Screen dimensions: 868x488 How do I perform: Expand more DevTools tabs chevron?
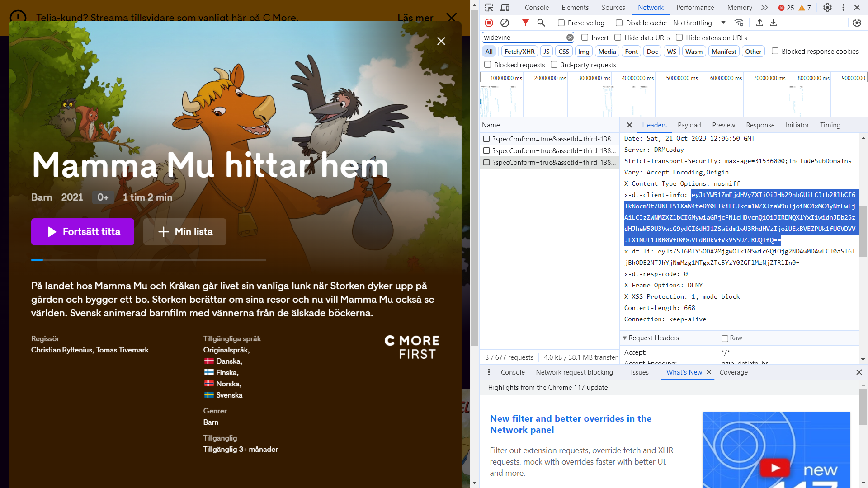[764, 8]
